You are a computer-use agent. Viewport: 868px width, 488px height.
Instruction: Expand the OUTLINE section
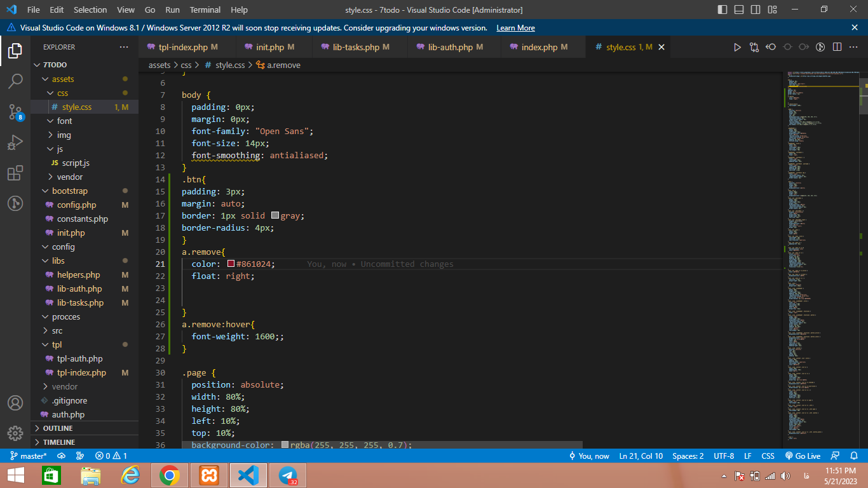click(85, 428)
